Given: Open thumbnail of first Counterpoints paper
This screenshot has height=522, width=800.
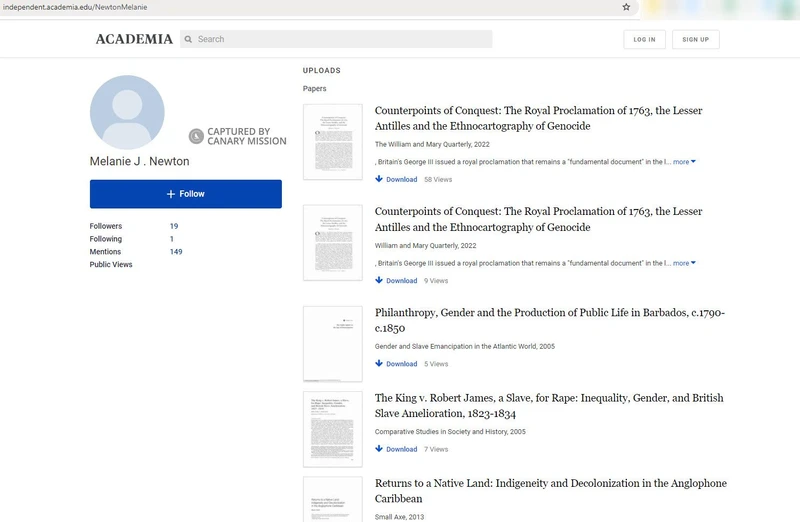Looking at the screenshot, I should pyautogui.click(x=333, y=142).
